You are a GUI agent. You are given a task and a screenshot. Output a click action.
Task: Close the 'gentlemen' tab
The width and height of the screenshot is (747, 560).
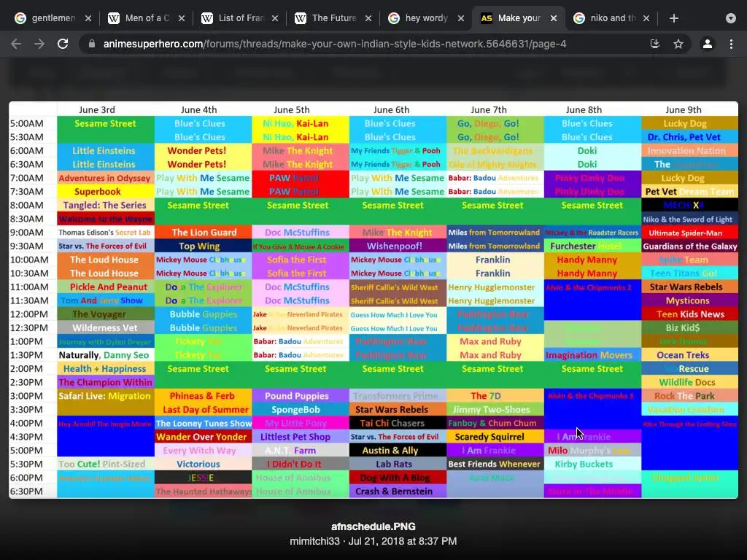tap(88, 18)
